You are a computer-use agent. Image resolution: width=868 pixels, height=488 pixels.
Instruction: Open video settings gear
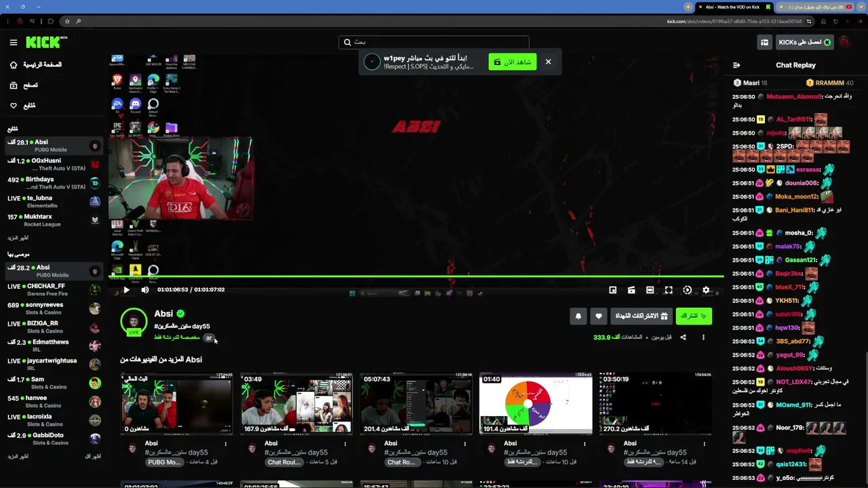706,290
